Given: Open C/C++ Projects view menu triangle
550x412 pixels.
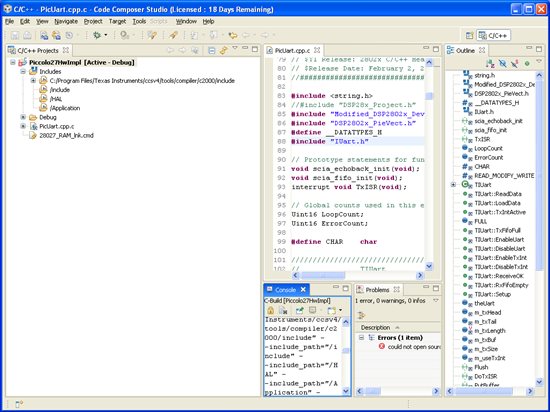Looking at the screenshot, I should [235, 48].
